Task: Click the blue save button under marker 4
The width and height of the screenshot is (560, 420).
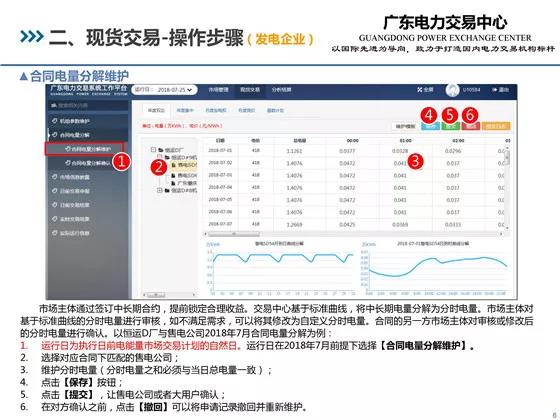Action: point(430,126)
